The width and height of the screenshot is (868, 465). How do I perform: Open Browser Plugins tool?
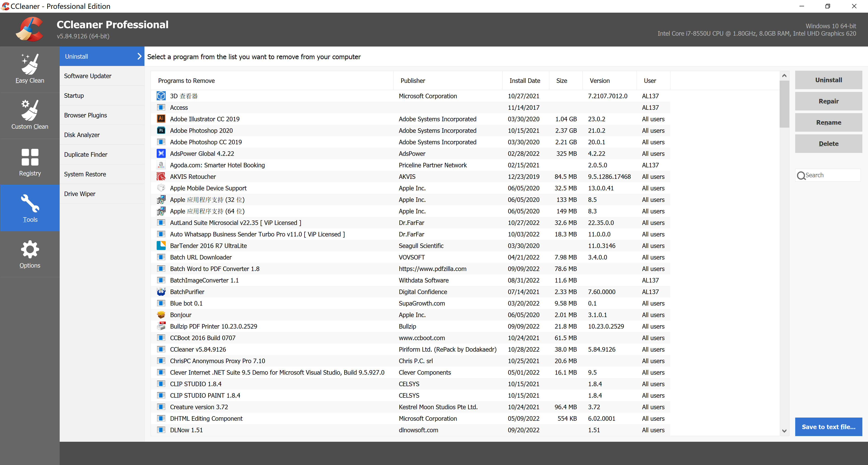pyautogui.click(x=102, y=115)
